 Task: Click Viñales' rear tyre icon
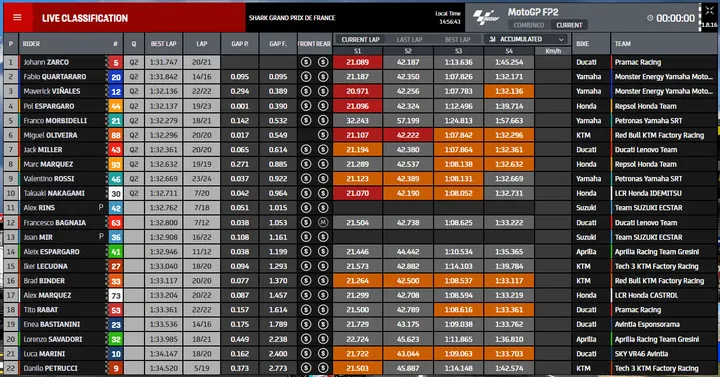pos(323,91)
